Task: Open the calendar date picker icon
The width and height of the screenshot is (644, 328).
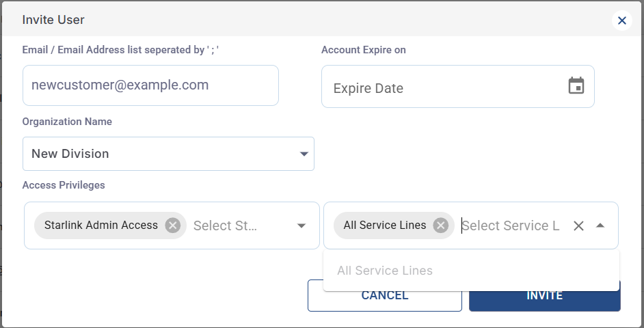Action: (x=576, y=86)
